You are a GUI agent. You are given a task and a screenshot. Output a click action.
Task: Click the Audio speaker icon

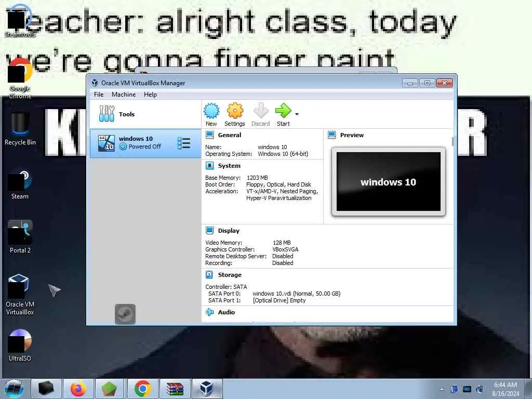pos(210,312)
